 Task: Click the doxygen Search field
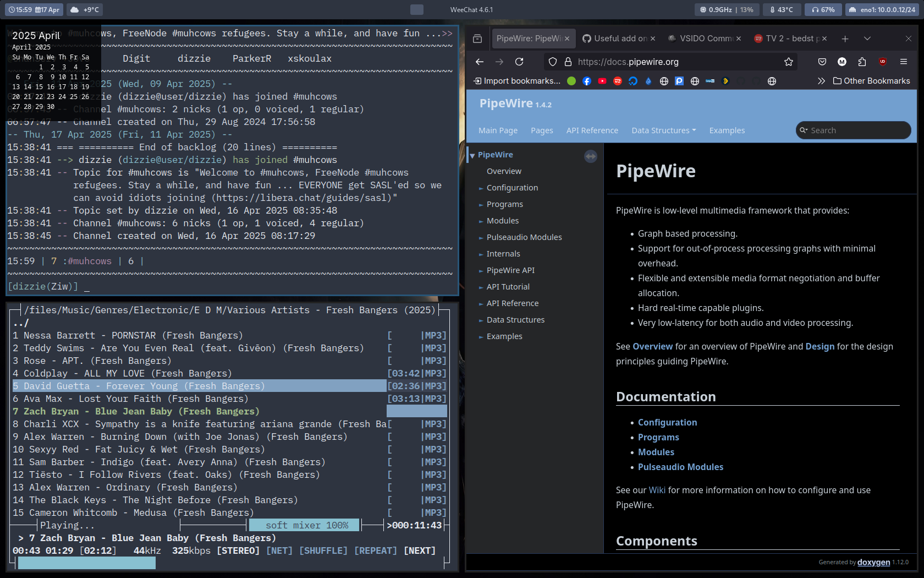pos(853,130)
